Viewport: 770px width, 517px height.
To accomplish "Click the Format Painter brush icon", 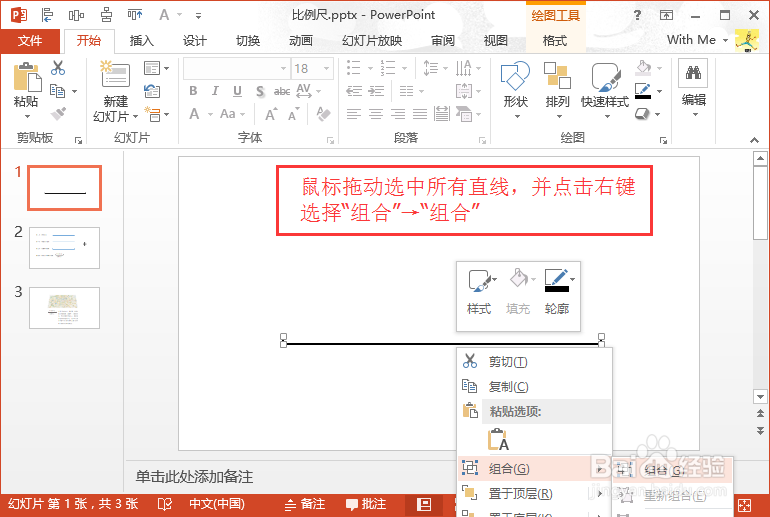I will 58,114.
